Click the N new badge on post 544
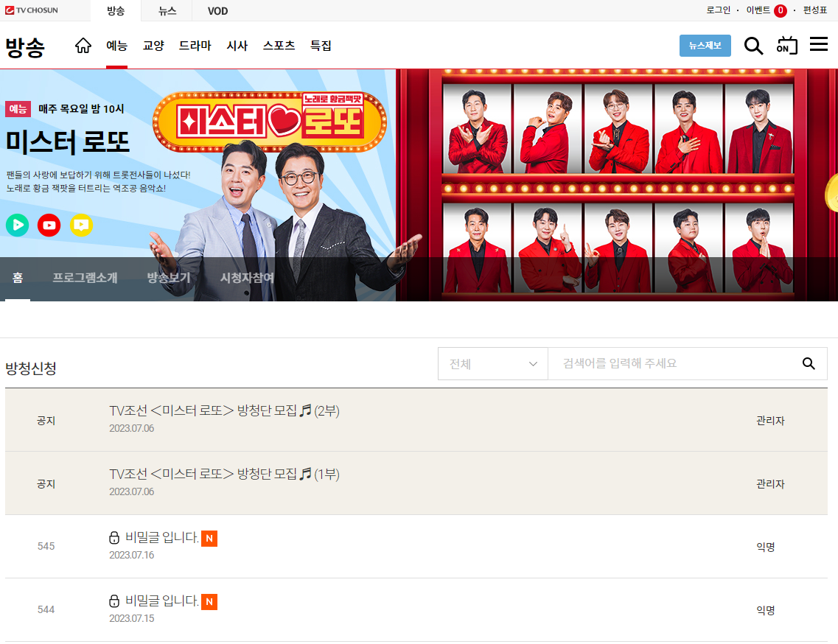Screen dimensions: 838x644 pos(209,602)
